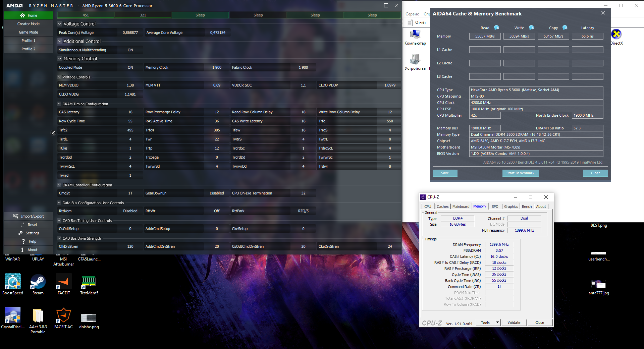Select the DirectX icon in the AIDA64 window

click(x=616, y=37)
